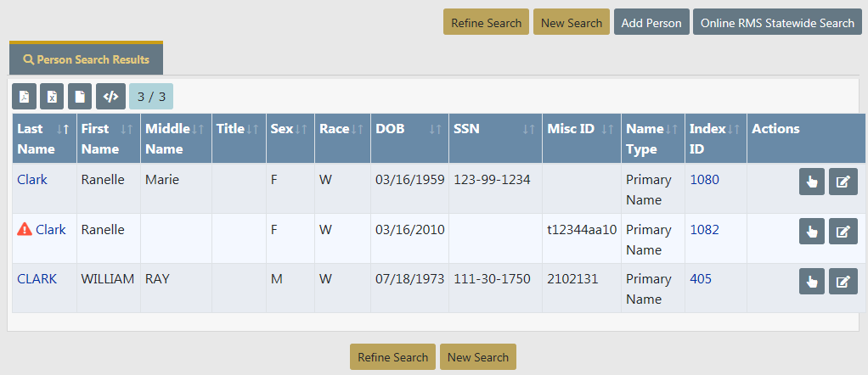Export results as PDF file
The height and width of the screenshot is (375, 868).
(x=25, y=97)
